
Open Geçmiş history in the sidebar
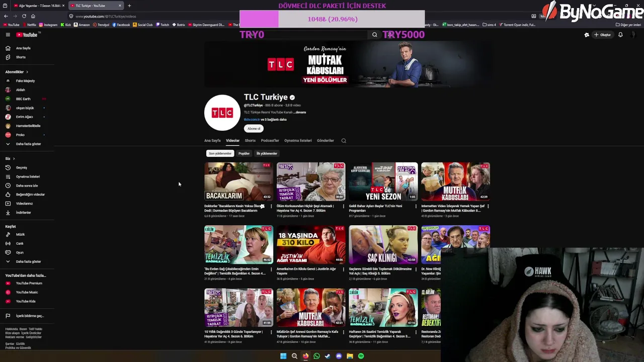(21, 167)
